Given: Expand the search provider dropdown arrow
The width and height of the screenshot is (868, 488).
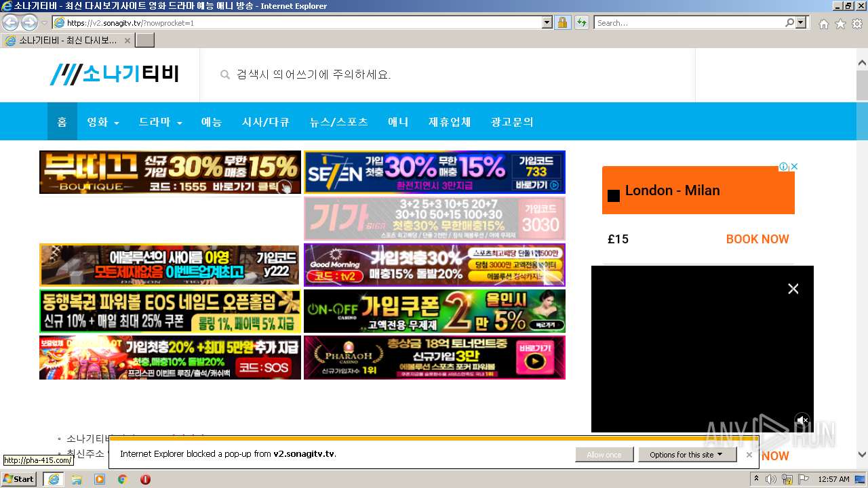Looking at the screenshot, I should point(802,22).
